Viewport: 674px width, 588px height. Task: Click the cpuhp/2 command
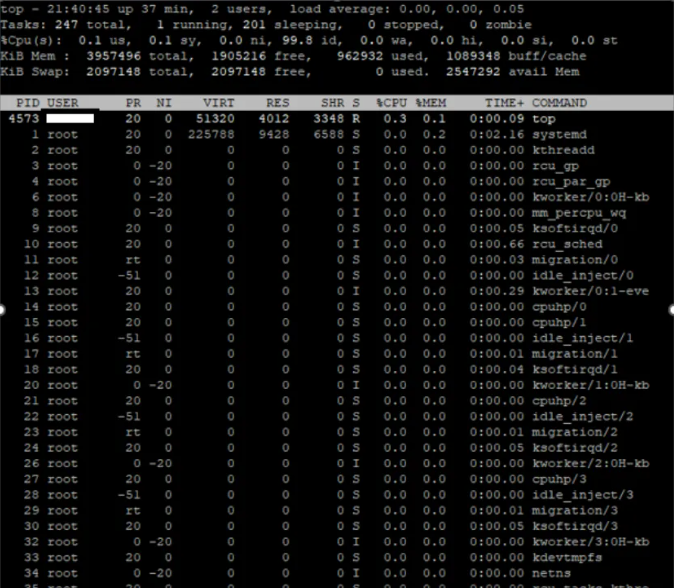[x=559, y=401]
